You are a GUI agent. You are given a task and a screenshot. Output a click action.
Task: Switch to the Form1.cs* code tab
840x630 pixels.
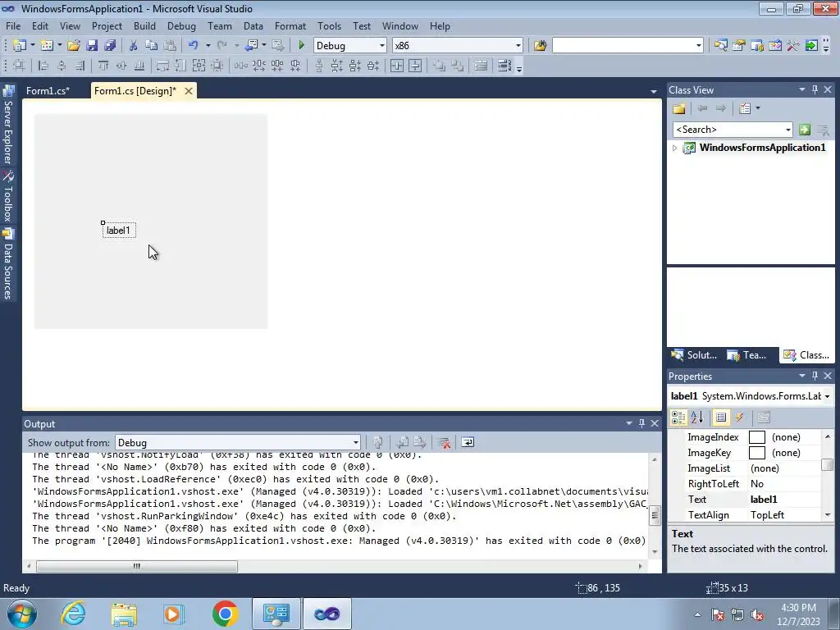[48, 91]
